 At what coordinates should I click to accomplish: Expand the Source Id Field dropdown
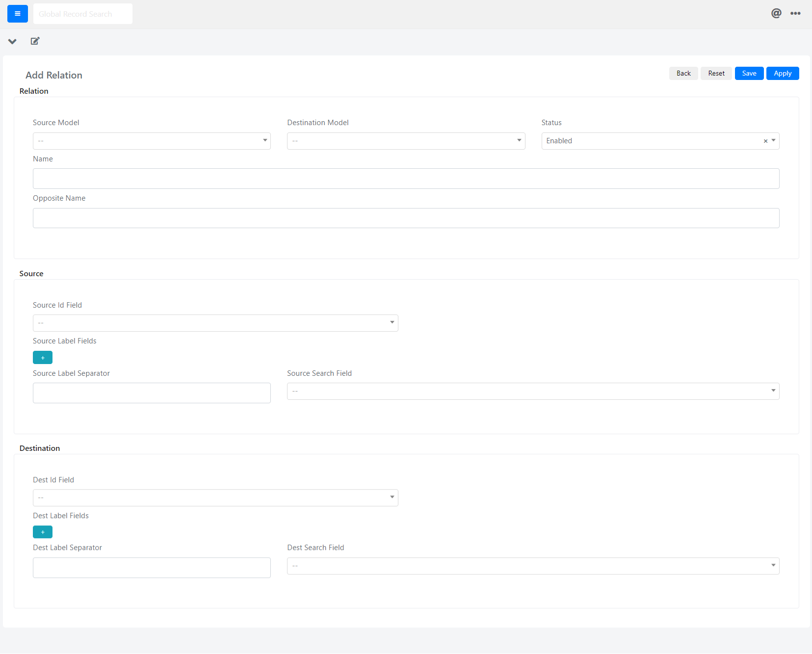(x=215, y=323)
